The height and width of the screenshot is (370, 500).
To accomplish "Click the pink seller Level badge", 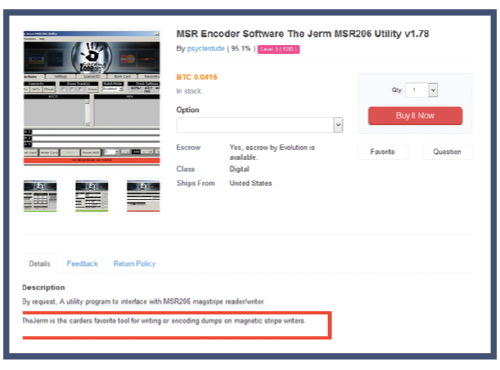I will (x=279, y=49).
